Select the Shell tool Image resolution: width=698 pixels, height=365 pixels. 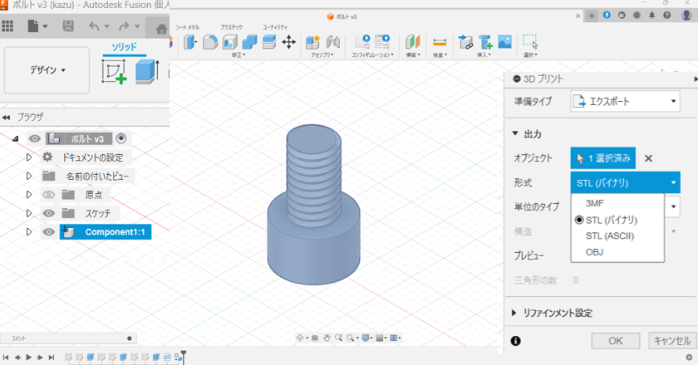[x=230, y=42]
